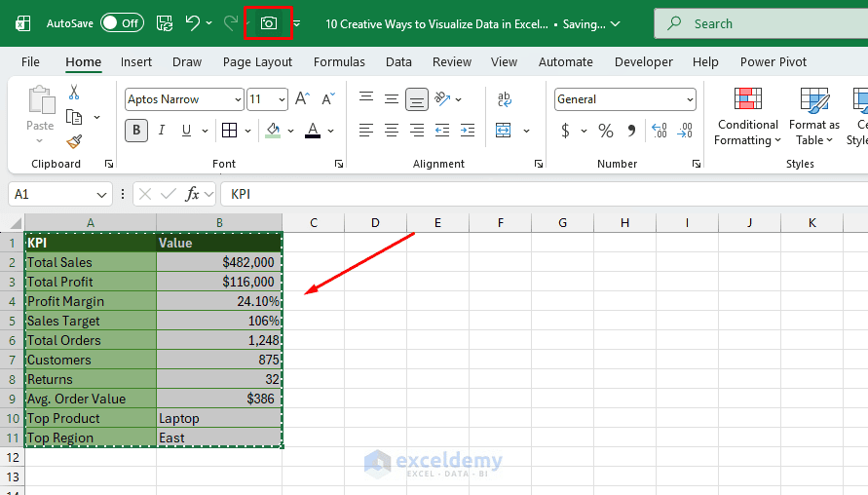This screenshot has height=495, width=868.
Task: Click the Middle Align icon
Action: click(x=392, y=99)
